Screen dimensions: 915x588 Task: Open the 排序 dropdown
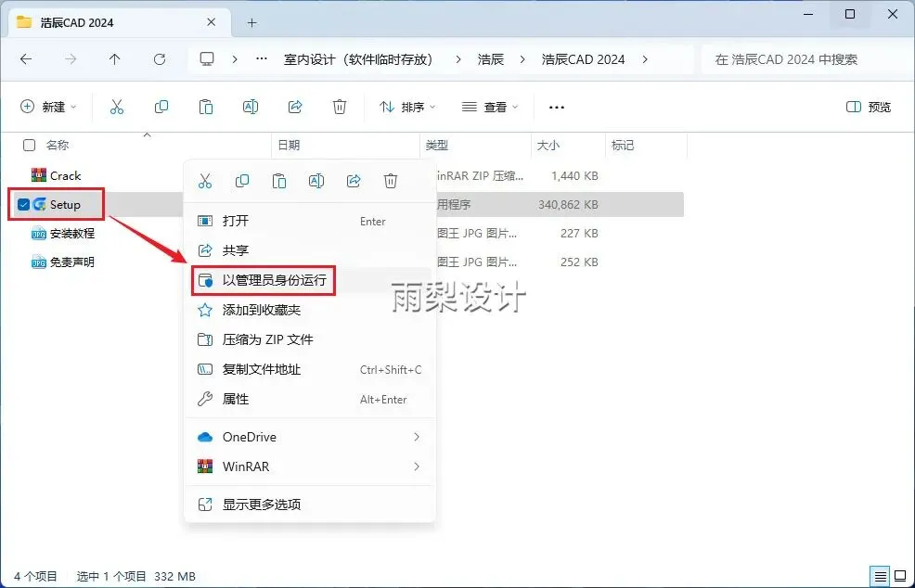(407, 107)
